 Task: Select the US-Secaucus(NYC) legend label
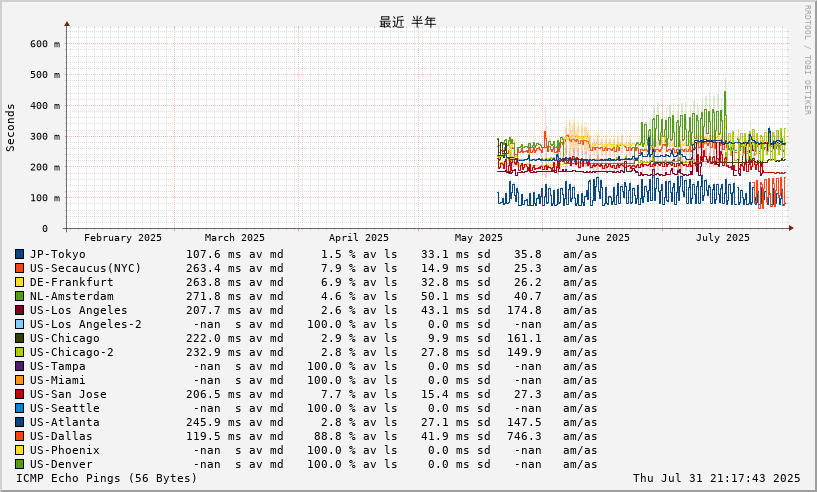coord(85,268)
